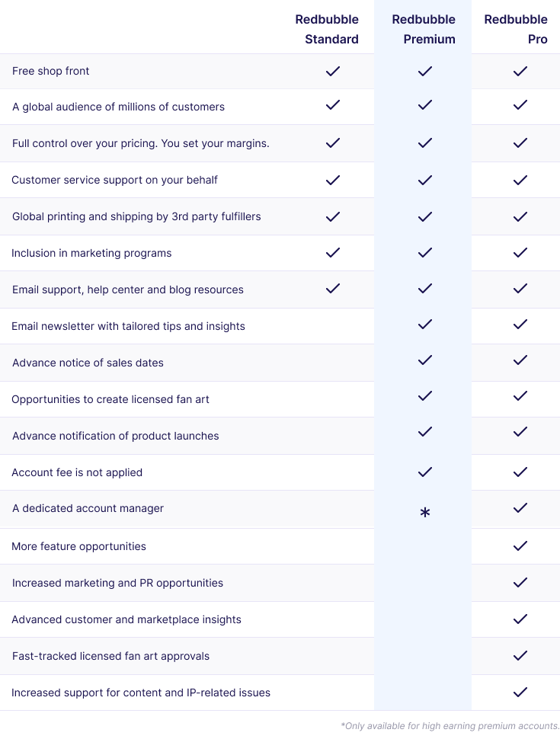
Task: Click the 'Customer service support on your behalf' text
Action: [x=114, y=180]
